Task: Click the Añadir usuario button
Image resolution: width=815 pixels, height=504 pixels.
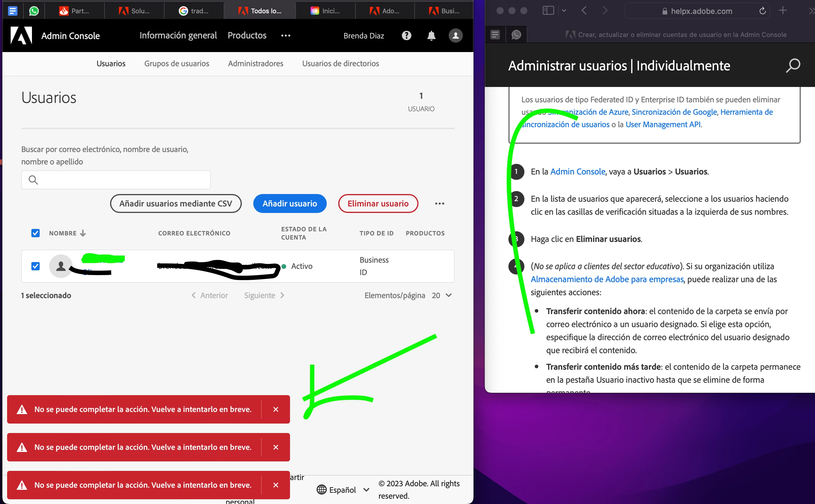Action: [x=289, y=203]
